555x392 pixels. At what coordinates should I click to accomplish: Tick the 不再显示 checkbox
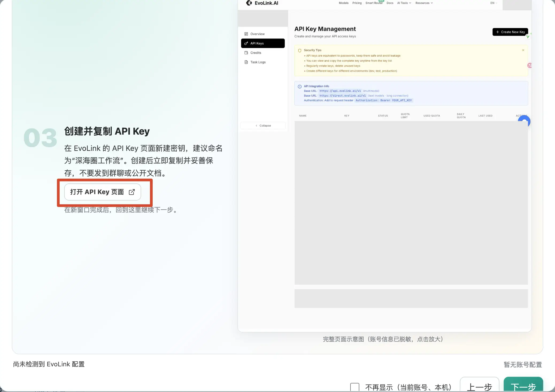355,387
